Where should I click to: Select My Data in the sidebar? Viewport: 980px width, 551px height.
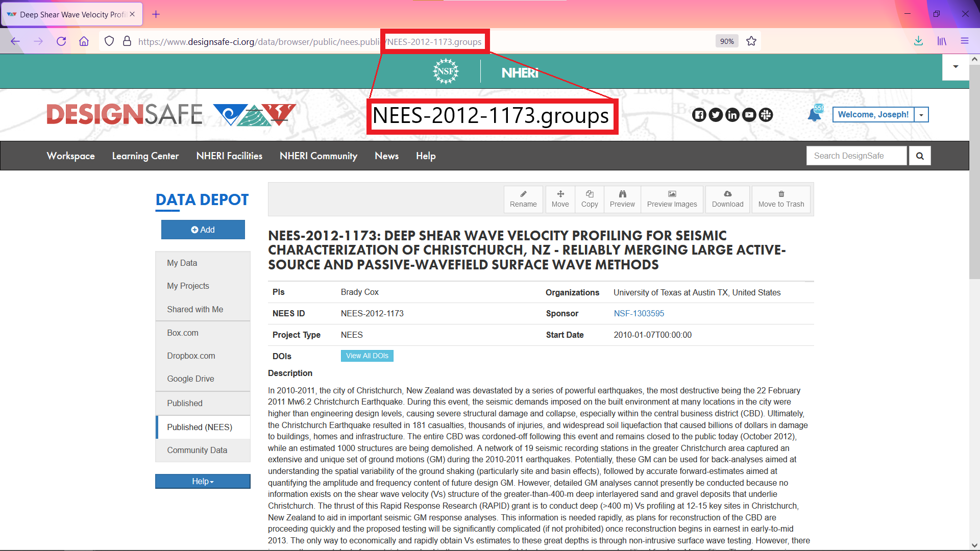coord(203,263)
